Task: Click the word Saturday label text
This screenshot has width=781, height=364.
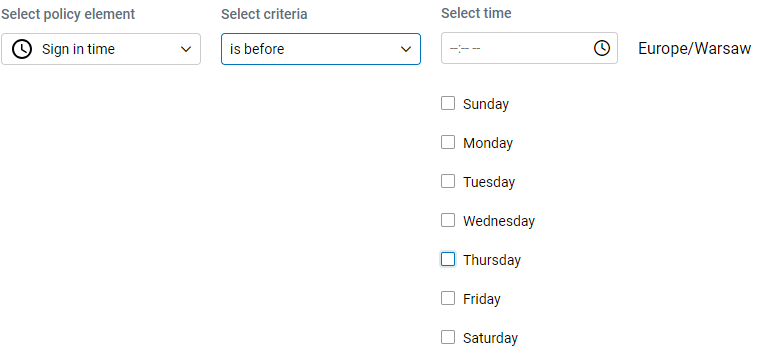Action: (490, 338)
